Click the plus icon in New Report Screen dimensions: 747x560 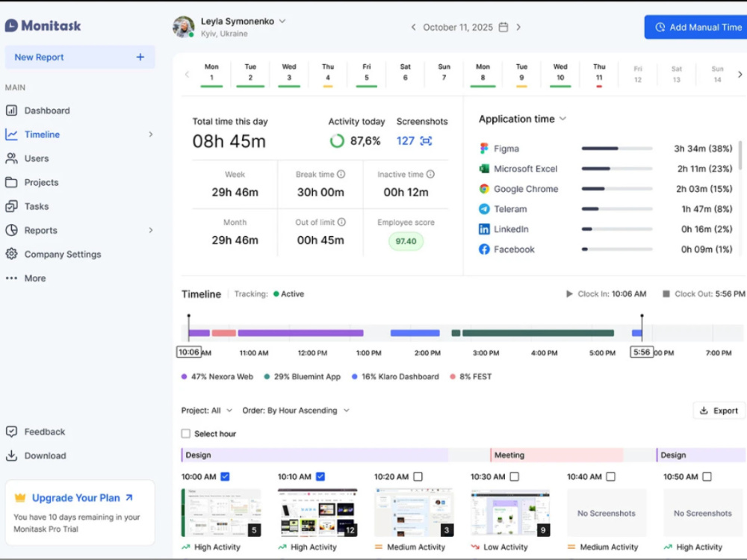[x=140, y=57]
